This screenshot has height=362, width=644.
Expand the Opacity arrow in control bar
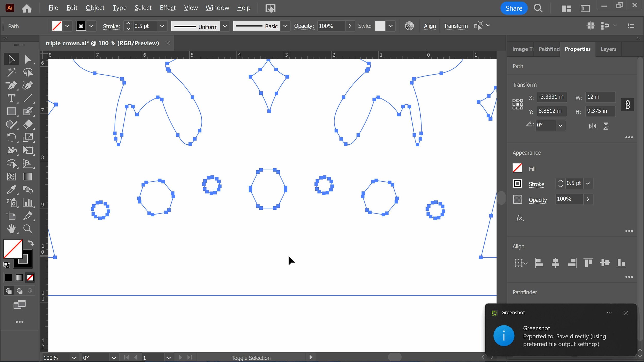click(x=350, y=26)
